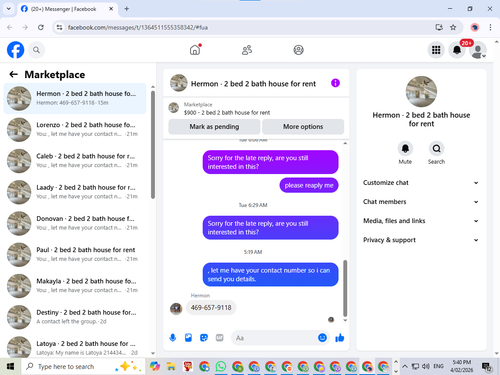
Task: Open the account profile avatar menu
Action: tap(478, 50)
